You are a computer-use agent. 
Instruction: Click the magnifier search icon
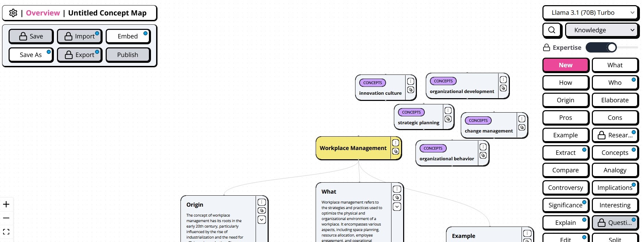[552, 30]
